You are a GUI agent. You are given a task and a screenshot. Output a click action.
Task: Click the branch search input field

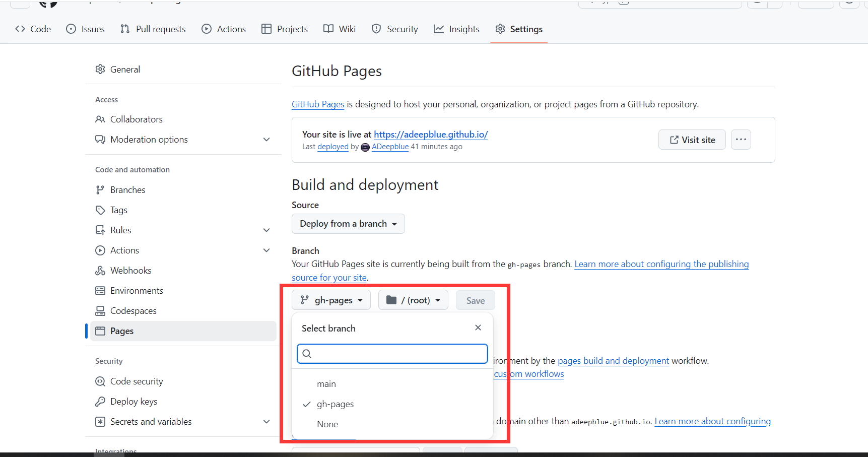click(392, 354)
